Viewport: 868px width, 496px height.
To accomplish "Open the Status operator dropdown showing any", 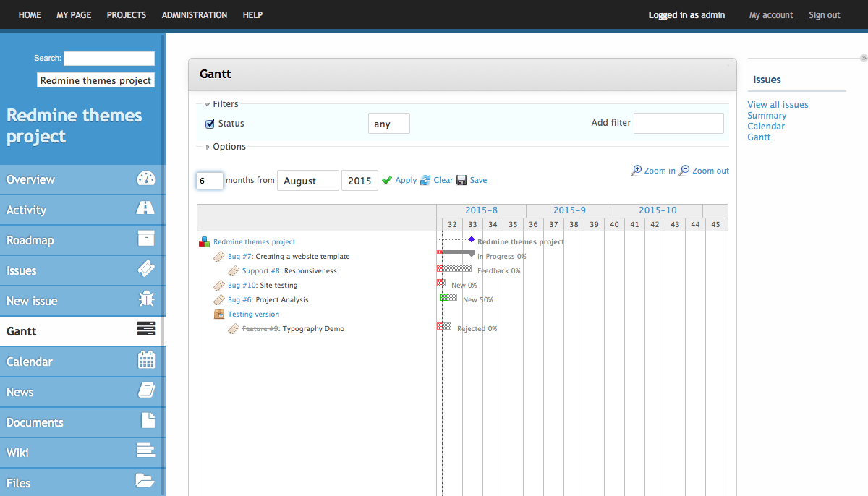I will [x=389, y=124].
